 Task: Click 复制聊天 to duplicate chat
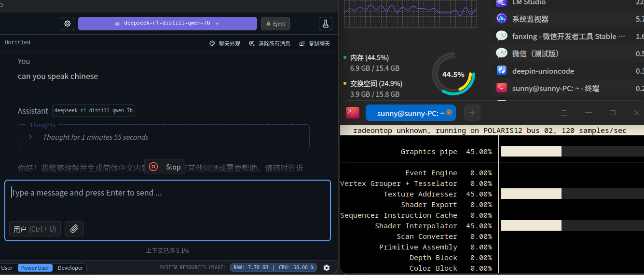[315, 43]
